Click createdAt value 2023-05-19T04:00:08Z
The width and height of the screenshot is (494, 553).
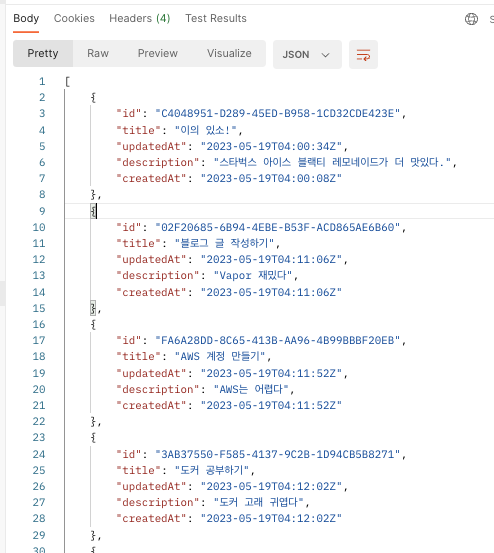tap(271, 178)
